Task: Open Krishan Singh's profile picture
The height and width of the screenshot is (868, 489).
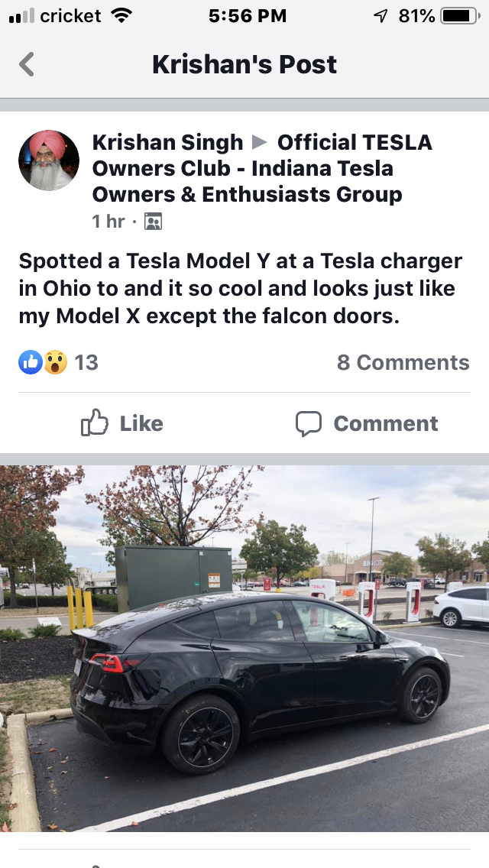Action: (49, 160)
